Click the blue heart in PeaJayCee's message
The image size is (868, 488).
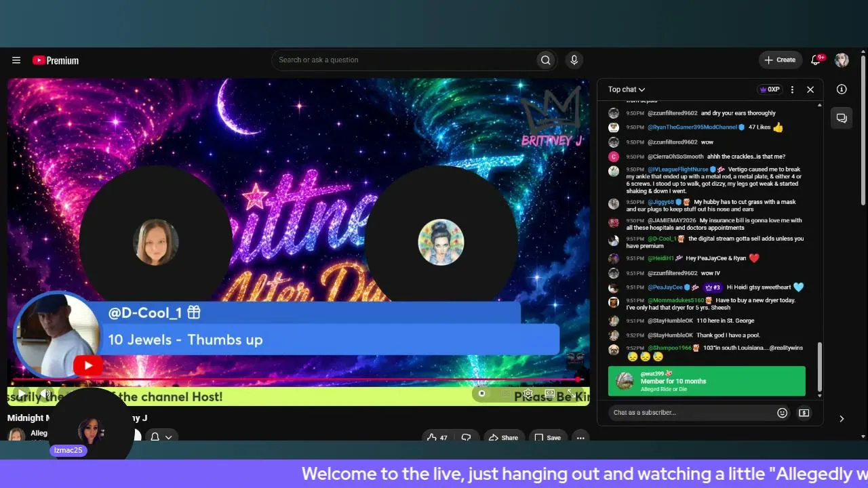point(798,287)
